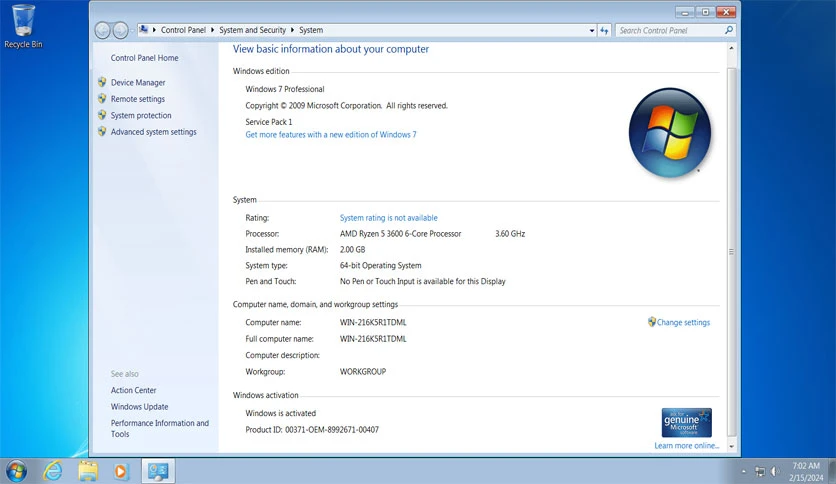Launch Windows Media Player from taskbar
This screenshot has width=836, height=484.
[121, 471]
